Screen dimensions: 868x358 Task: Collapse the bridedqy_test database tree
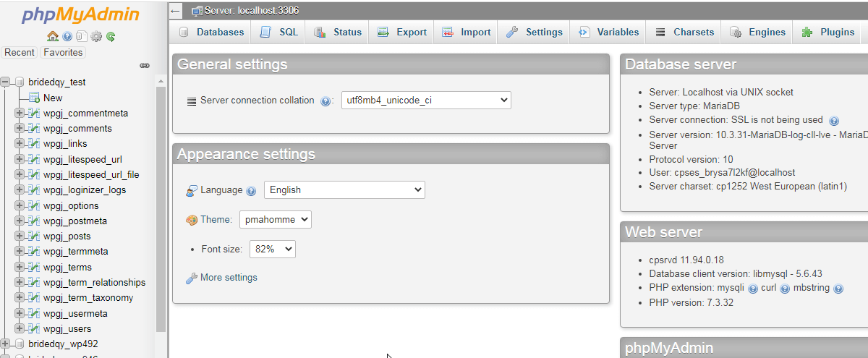[6, 82]
